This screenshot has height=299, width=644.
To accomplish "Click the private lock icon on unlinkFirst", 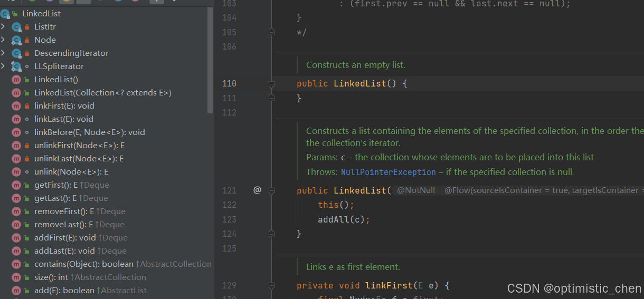I will pyautogui.click(x=27, y=146).
